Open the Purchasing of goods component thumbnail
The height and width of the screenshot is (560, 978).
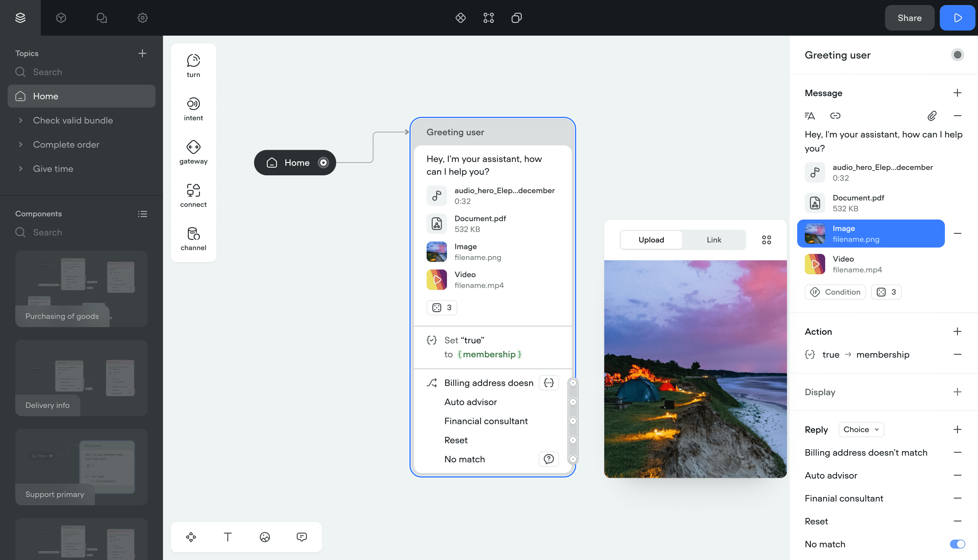click(x=81, y=289)
